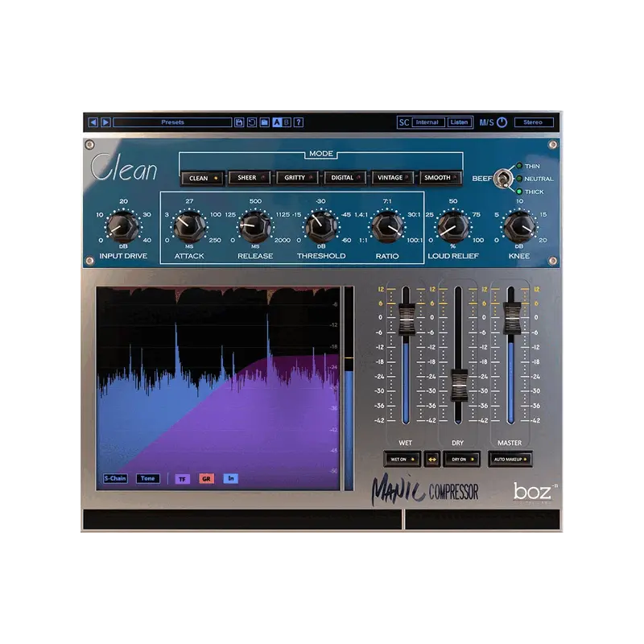Toggle sidechain Listen button
This screenshot has height=644, width=644.
coord(459,122)
